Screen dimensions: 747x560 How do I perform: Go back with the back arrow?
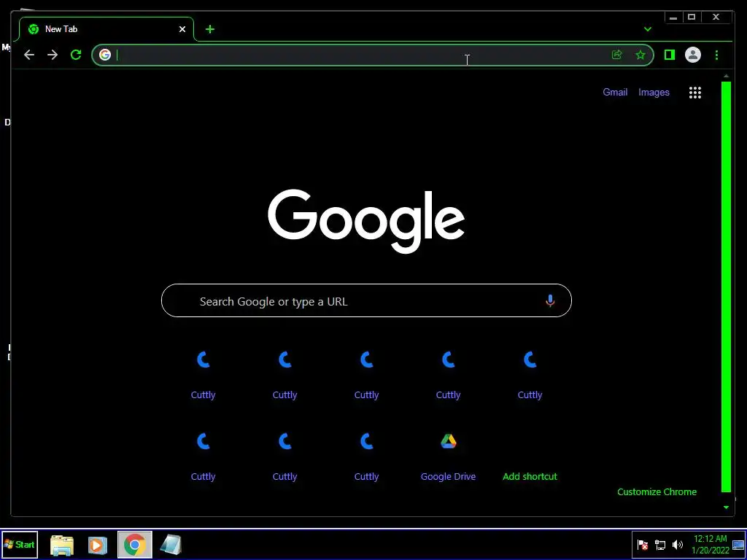pos(29,55)
